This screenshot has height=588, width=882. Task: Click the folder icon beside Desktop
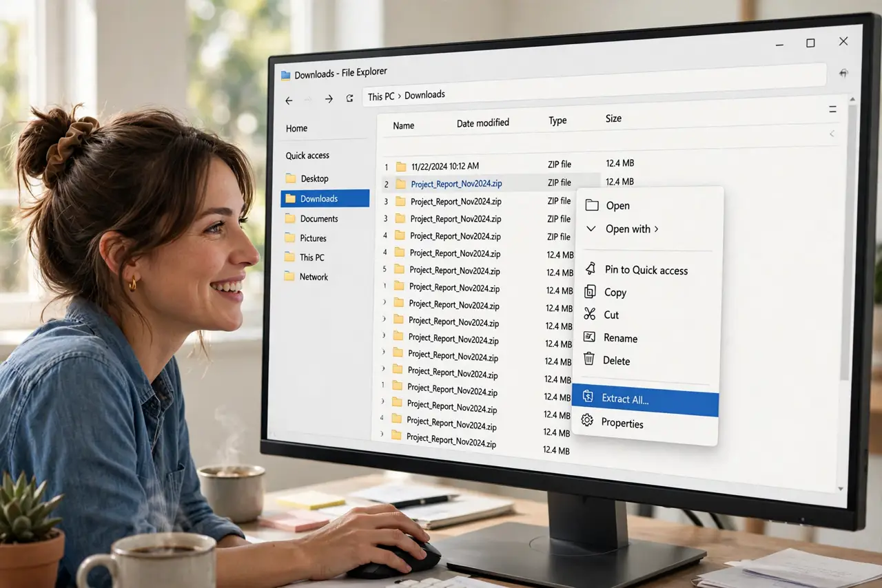coord(290,178)
